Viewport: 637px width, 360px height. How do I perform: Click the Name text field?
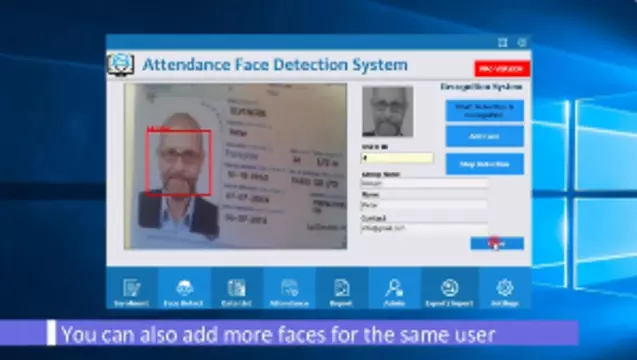pos(425,205)
